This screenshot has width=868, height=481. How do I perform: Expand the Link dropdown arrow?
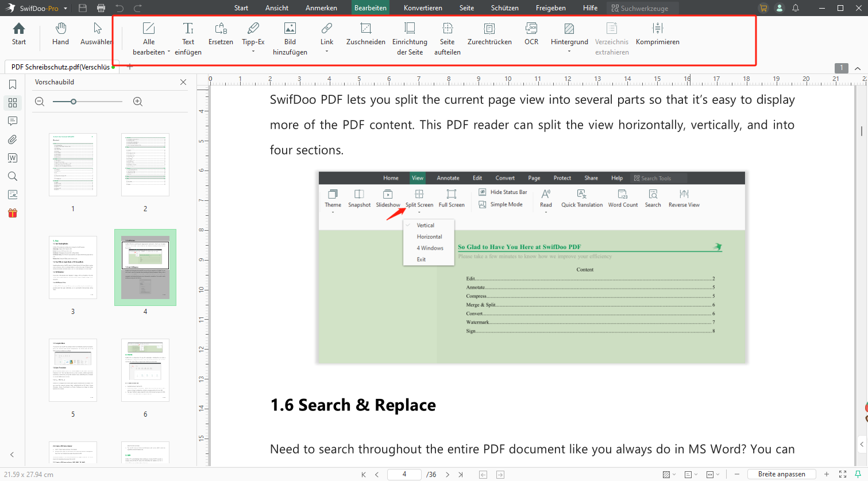tap(327, 52)
